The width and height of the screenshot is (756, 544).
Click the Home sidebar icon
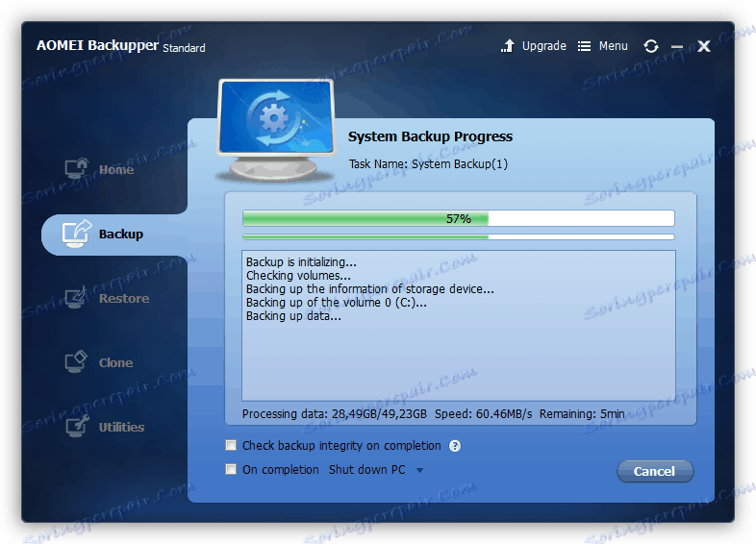coord(77,168)
